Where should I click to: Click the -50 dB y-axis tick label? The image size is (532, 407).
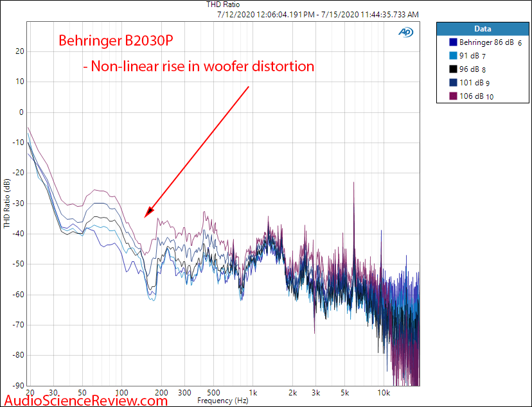(x=19, y=264)
